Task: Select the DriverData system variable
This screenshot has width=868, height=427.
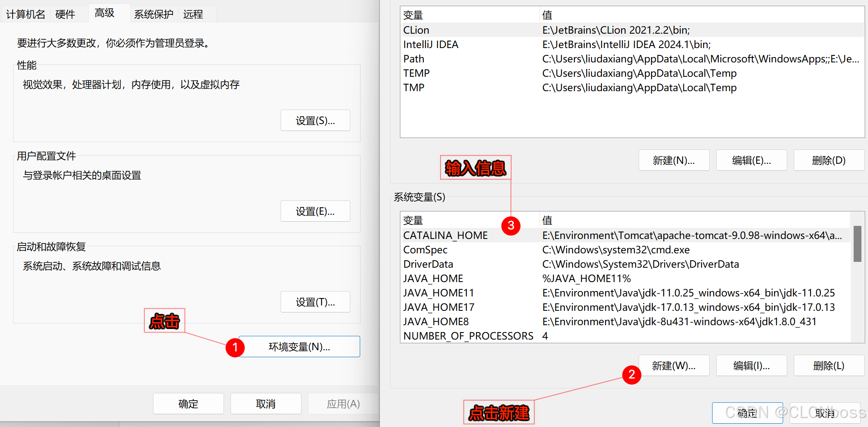Action: 625,264
